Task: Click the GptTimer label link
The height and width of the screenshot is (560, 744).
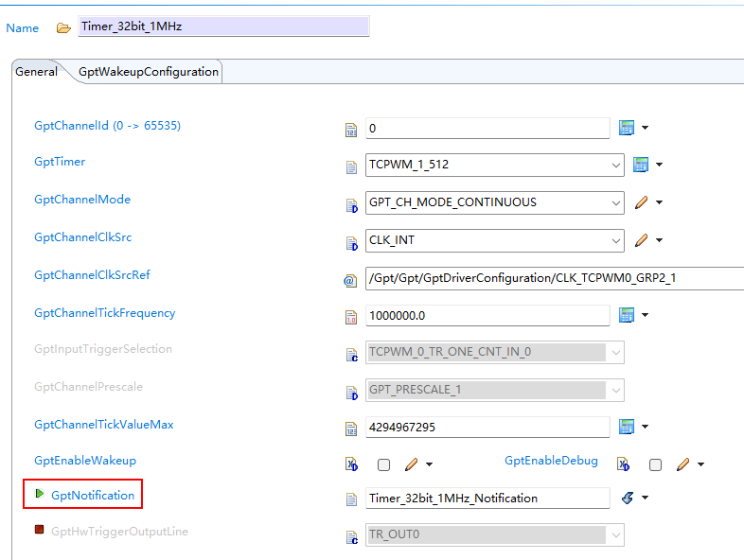Action: point(60,162)
